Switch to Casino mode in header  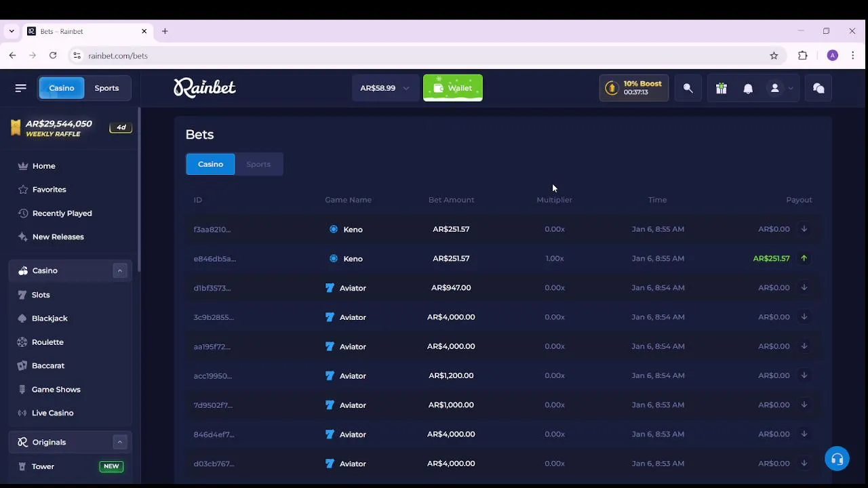62,88
